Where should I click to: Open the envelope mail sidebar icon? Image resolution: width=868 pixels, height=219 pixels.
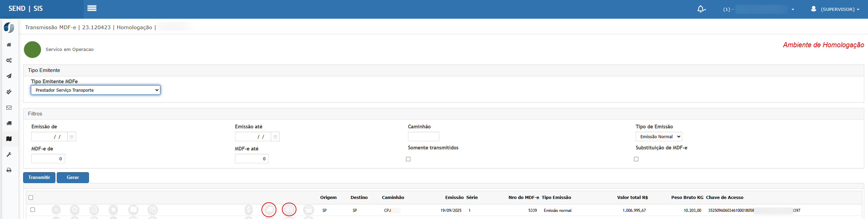coord(9,108)
